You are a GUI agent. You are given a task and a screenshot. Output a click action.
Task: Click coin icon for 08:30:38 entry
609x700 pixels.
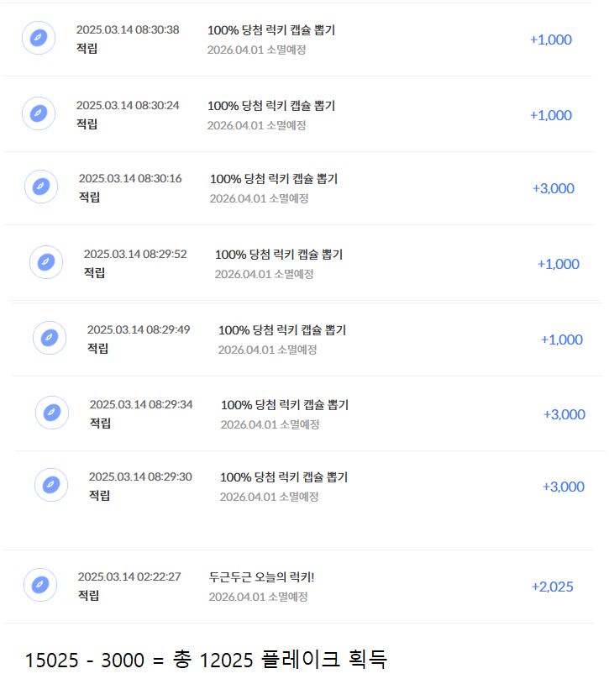pos(39,38)
